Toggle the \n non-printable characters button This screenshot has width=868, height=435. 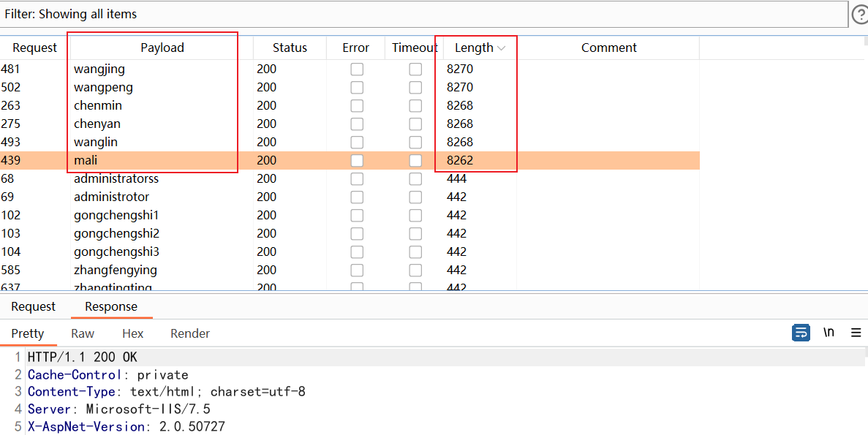tap(829, 333)
